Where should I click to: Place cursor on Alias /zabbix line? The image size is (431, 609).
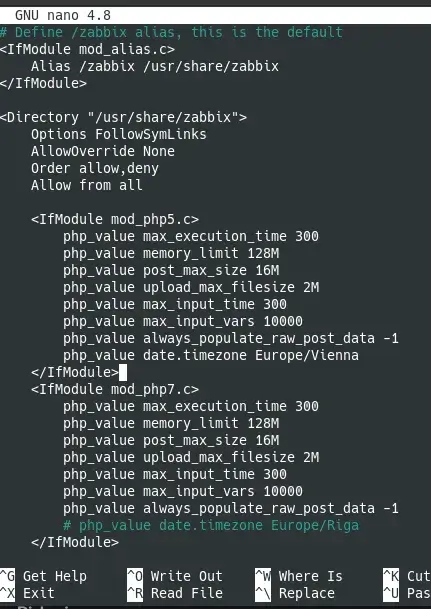[155, 66]
